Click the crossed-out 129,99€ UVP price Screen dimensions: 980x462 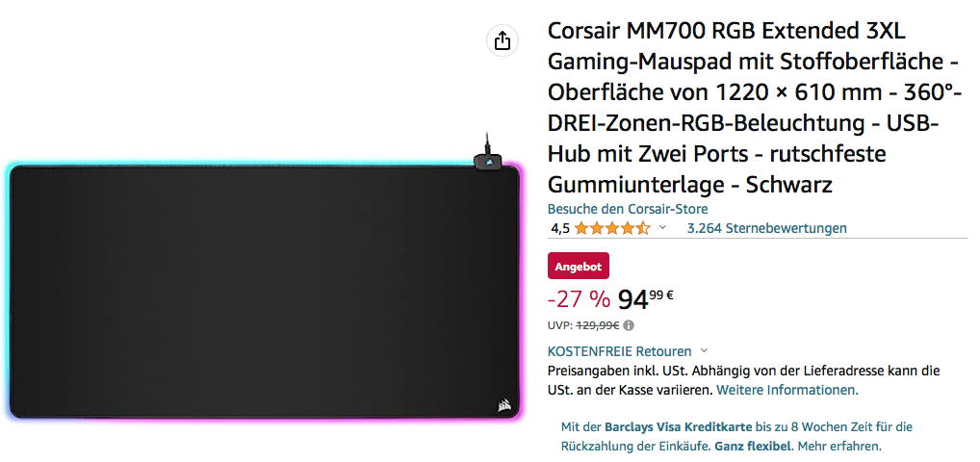click(x=597, y=325)
